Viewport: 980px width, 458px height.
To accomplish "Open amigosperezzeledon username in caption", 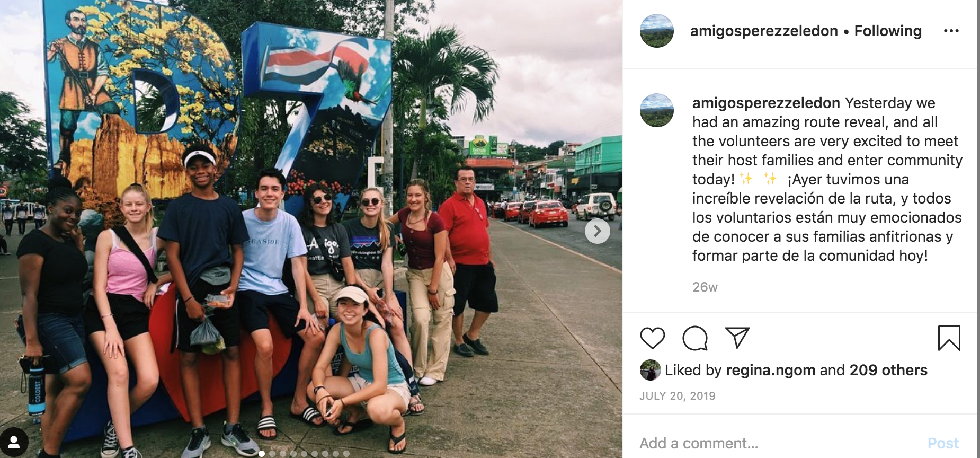I will (x=766, y=103).
